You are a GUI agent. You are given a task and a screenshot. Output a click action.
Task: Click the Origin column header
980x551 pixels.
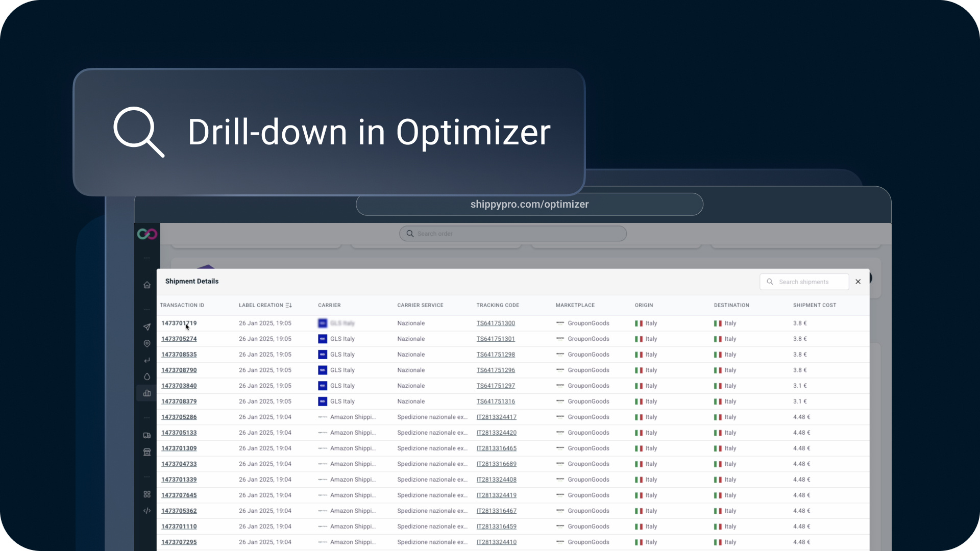[644, 305]
